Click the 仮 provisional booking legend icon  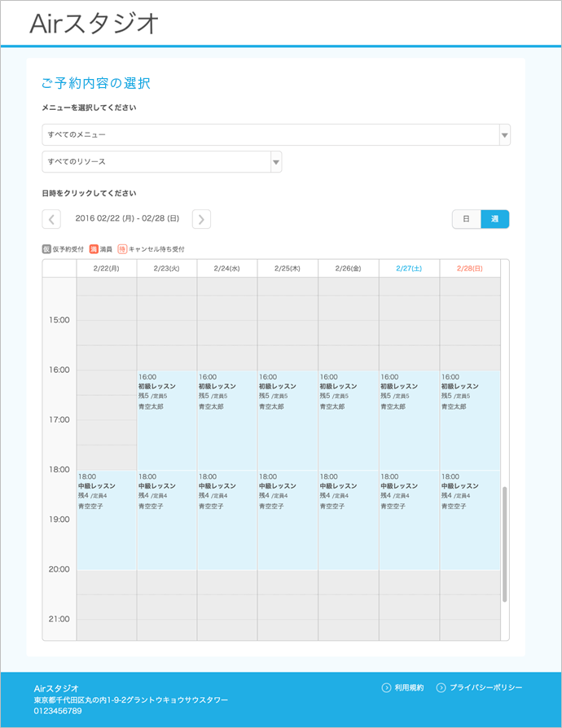tap(46, 249)
